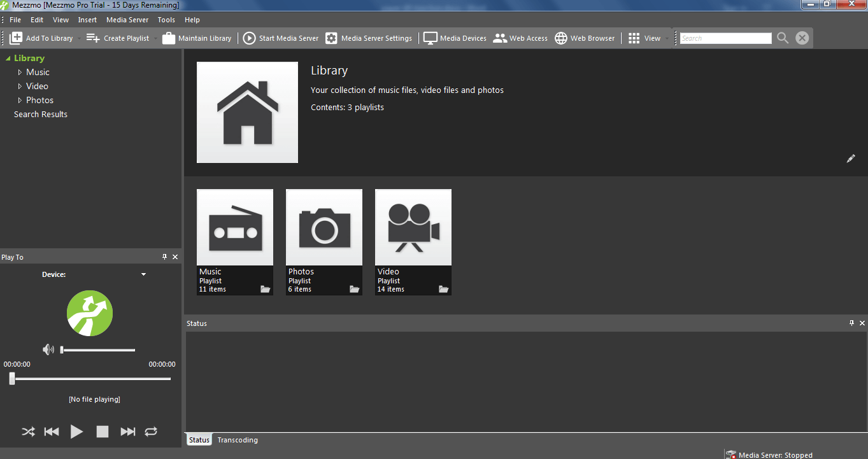Pin the Status panel
This screenshot has width=868, height=459.
[852, 323]
